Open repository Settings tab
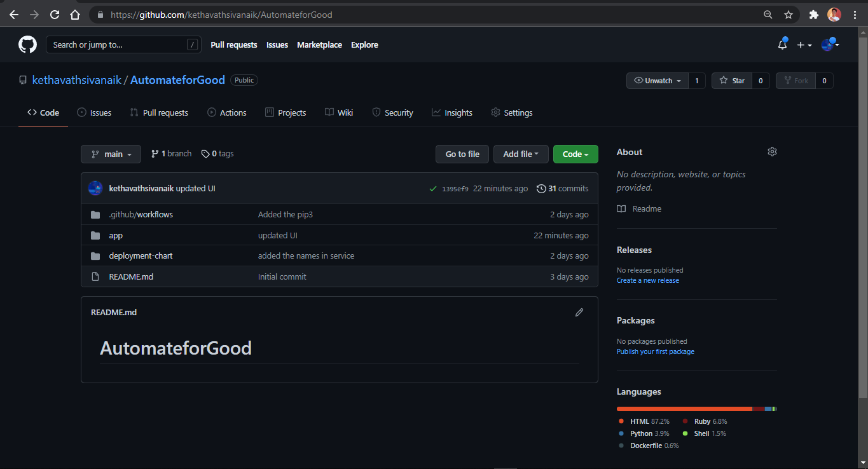The image size is (868, 469). tap(512, 112)
